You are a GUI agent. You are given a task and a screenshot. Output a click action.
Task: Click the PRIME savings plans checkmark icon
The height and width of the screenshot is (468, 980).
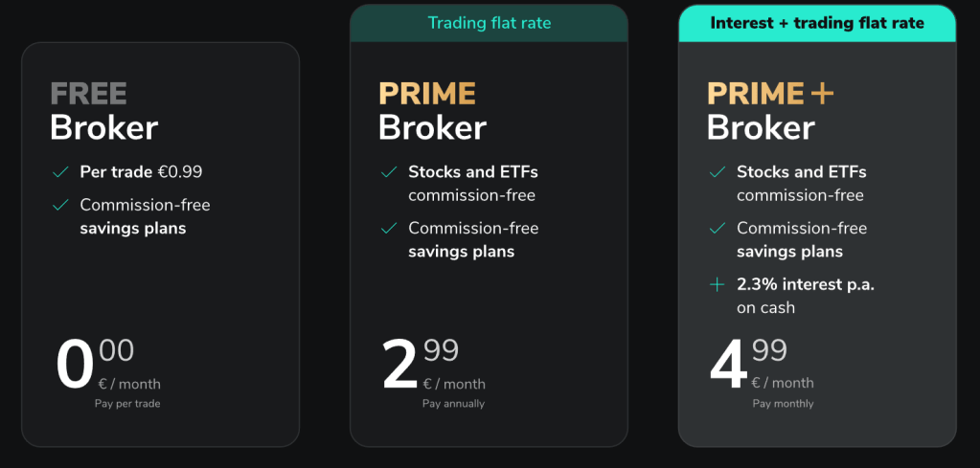point(389,229)
